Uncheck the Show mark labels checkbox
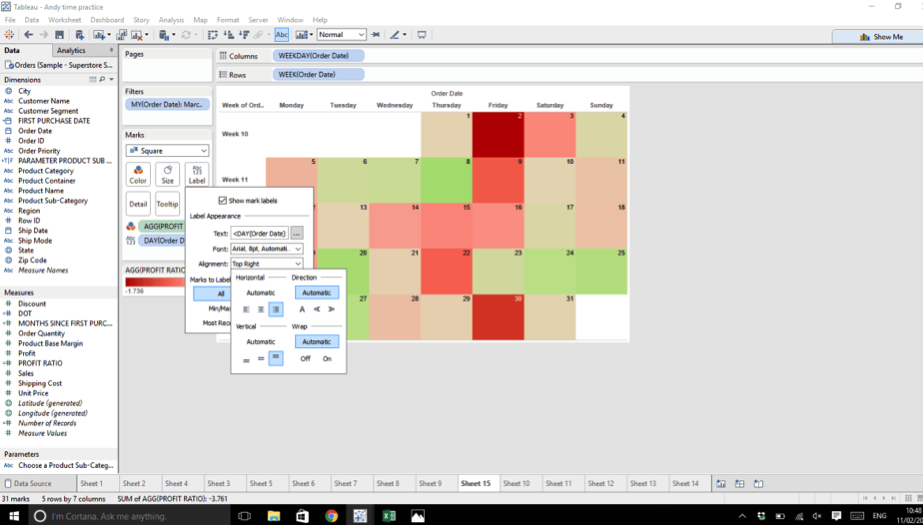The height and width of the screenshot is (525, 923). tap(222, 201)
